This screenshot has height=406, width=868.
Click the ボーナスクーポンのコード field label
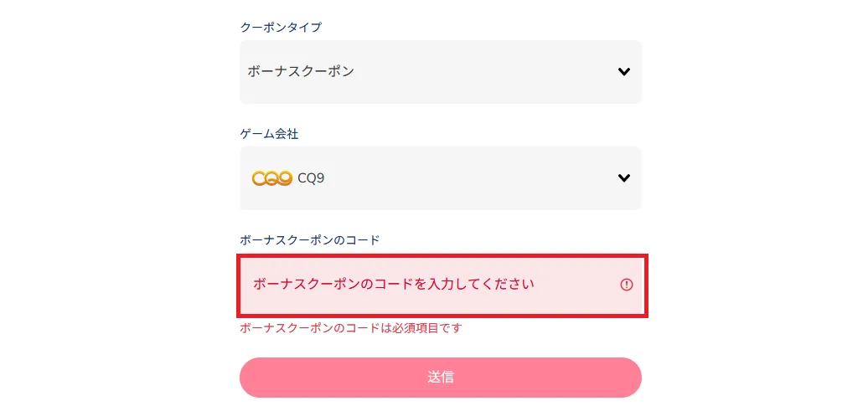[309, 240]
